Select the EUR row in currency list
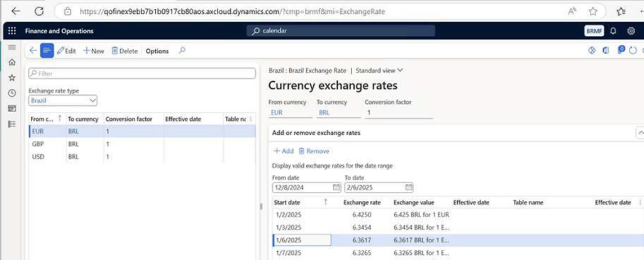The width and height of the screenshot is (644, 260). coord(142,132)
